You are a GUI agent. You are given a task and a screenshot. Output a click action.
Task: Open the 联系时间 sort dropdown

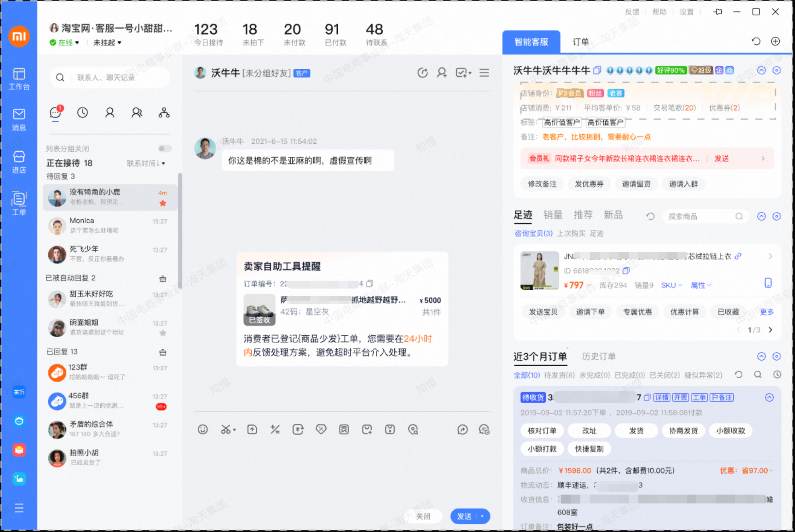[146, 163]
